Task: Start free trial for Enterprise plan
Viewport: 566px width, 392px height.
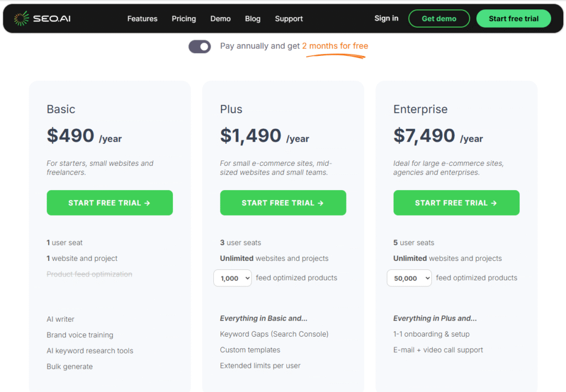Action: coord(456,203)
